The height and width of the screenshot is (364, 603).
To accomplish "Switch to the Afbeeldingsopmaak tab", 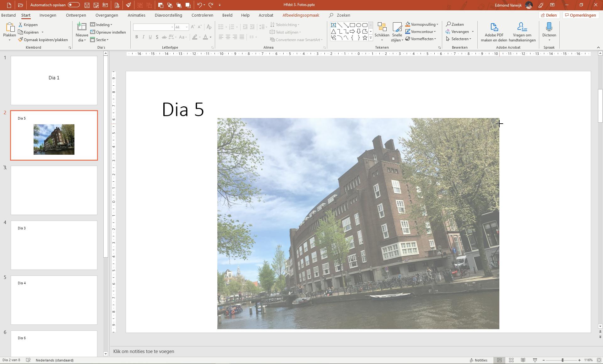I will point(301,15).
